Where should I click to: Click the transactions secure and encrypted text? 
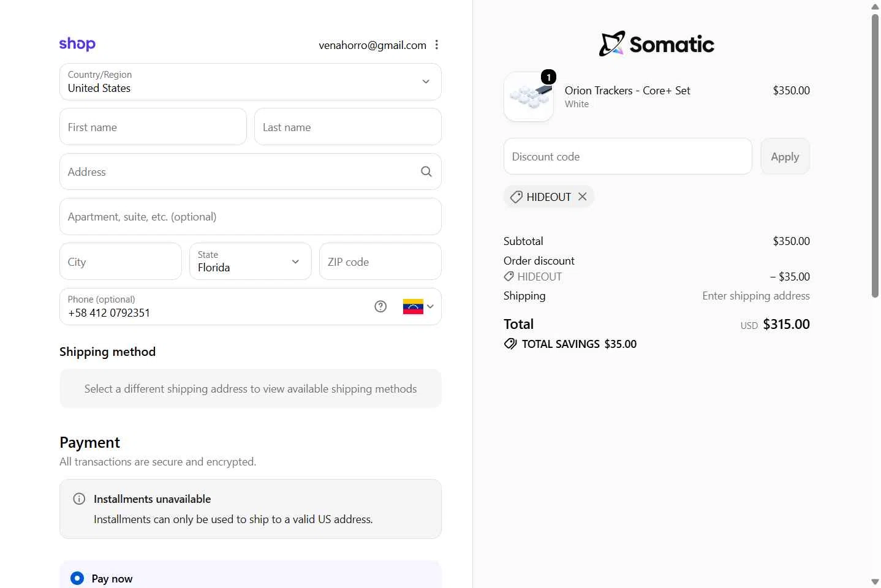click(158, 461)
